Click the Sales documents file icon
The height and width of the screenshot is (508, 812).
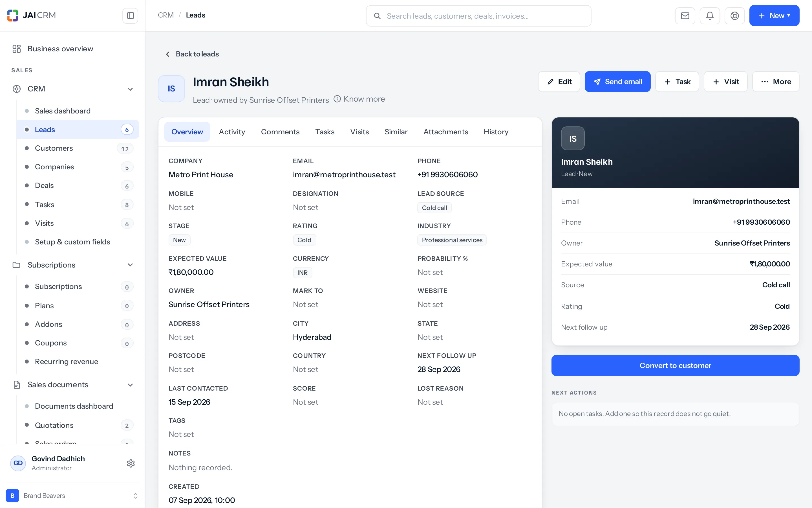(x=16, y=384)
